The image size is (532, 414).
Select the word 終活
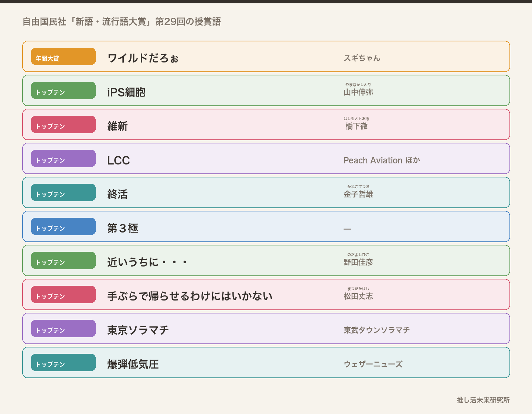(x=117, y=194)
